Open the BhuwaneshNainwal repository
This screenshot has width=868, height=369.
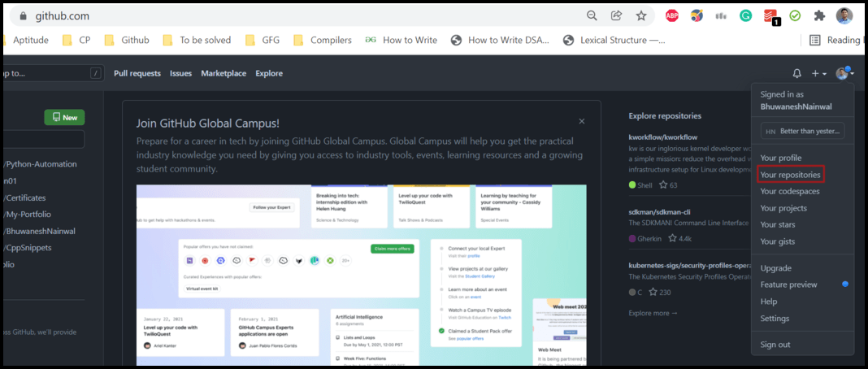pos(39,231)
